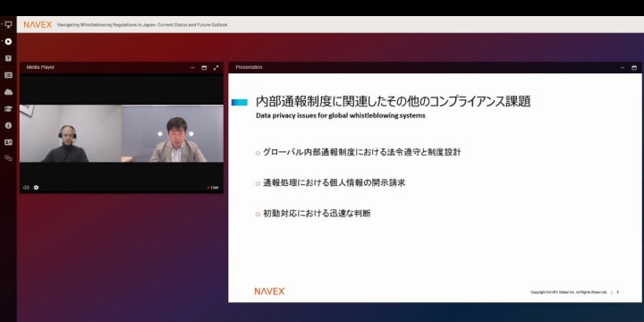Expand the Media Player to fullscreen
644x322 pixels.
tap(216, 68)
